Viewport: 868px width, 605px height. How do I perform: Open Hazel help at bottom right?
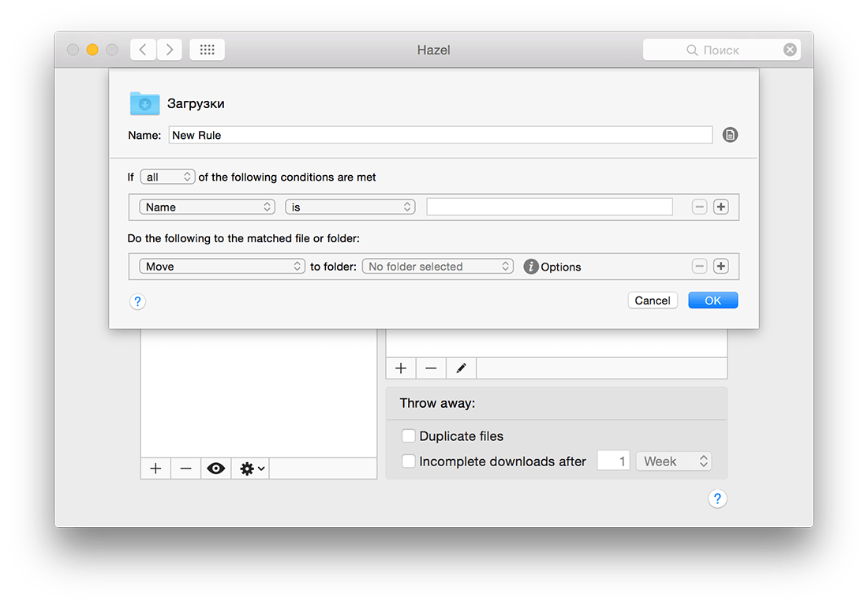click(x=717, y=499)
